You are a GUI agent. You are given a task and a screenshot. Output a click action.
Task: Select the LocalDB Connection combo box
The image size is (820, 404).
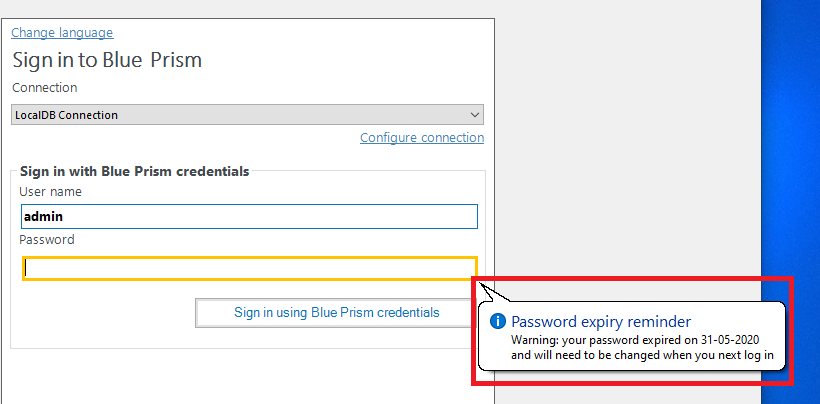(240, 115)
